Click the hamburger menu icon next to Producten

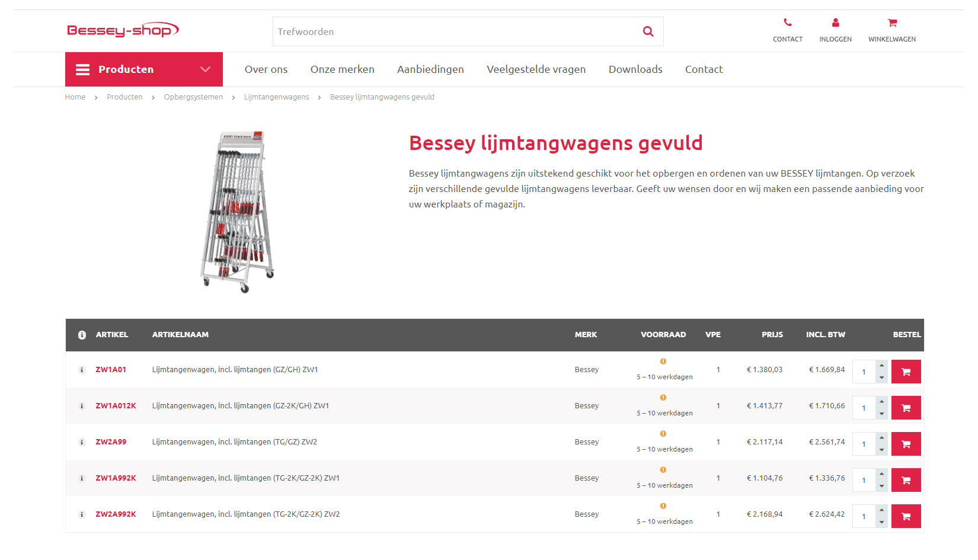[x=82, y=69]
